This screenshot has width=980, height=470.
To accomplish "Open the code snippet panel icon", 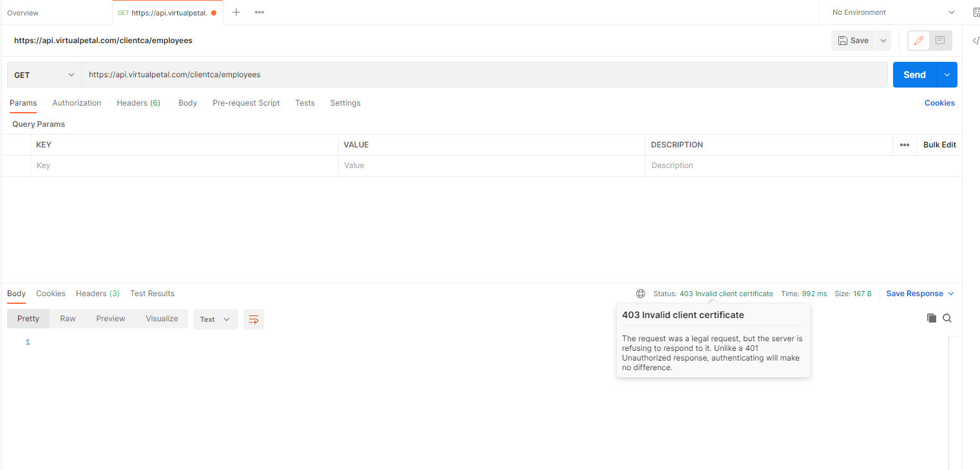I will point(975,41).
